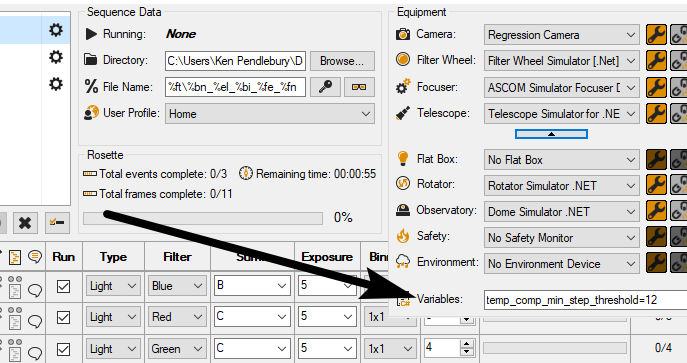Click the Exposure column header

[x=327, y=257]
